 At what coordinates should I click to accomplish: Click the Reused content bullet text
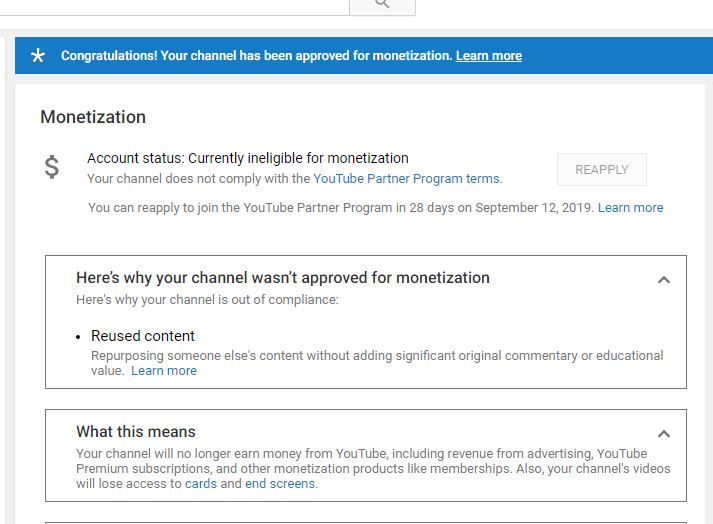pos(143,336)
